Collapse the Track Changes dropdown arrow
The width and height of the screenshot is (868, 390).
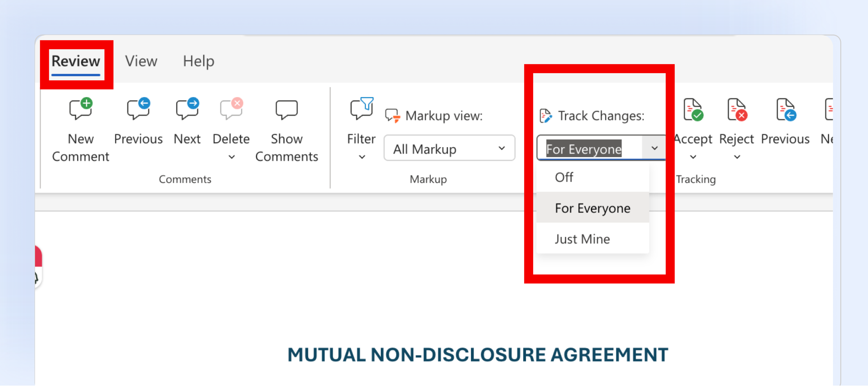point(654,148)
